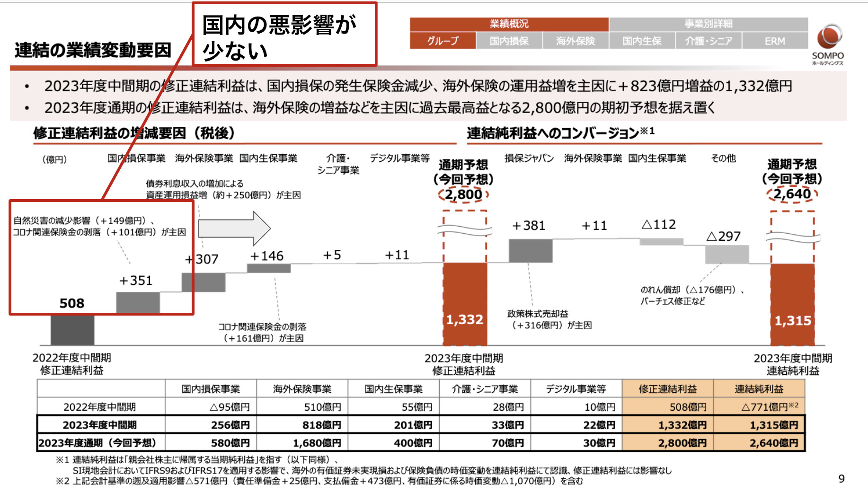Select the dark gray 508 bar
Screen dimensions: 868x493
coord(72,330)
